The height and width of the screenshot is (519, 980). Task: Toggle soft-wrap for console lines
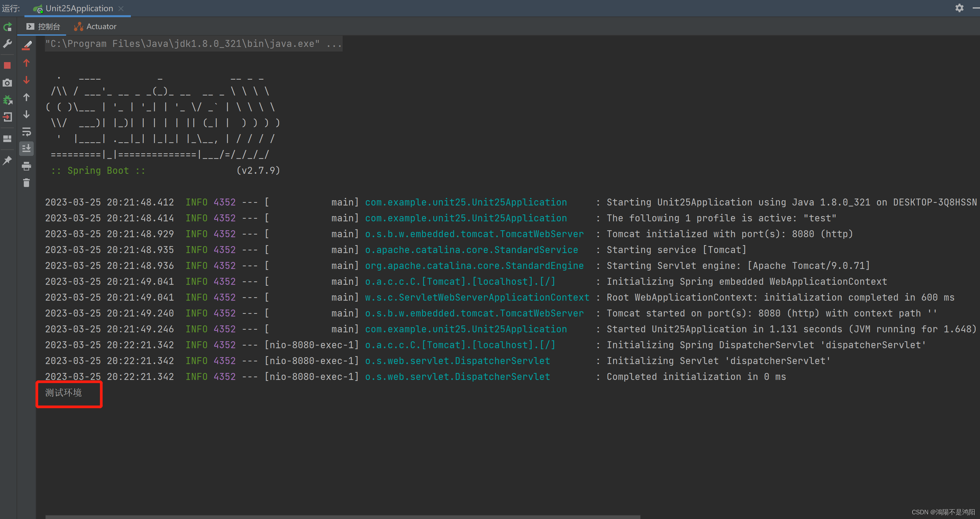point(26,132)
